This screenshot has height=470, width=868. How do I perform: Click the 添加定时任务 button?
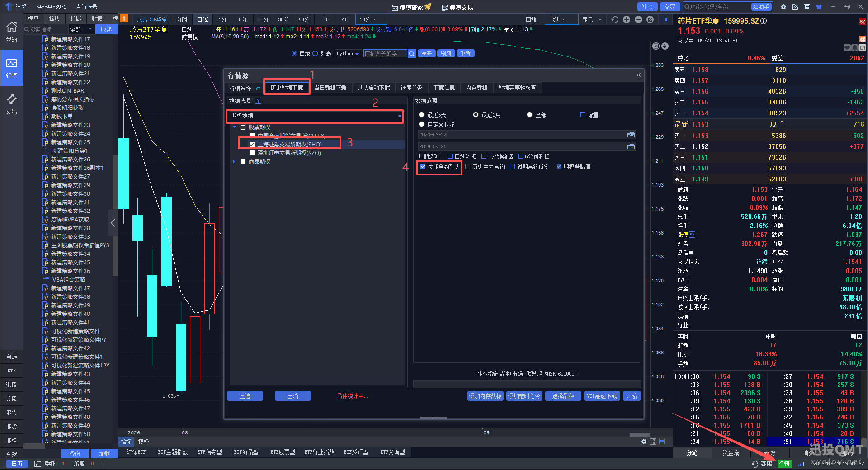[524, 396]
